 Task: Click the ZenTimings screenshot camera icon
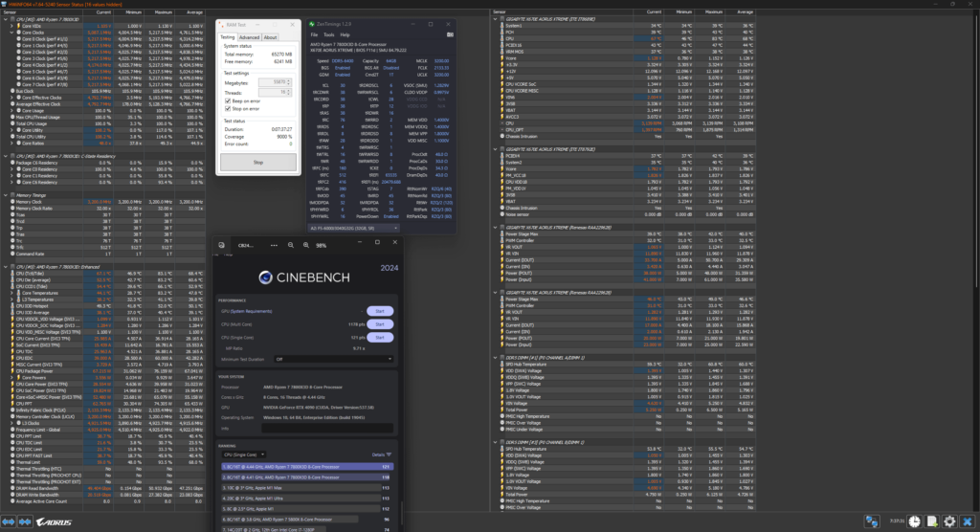[450, 34]
